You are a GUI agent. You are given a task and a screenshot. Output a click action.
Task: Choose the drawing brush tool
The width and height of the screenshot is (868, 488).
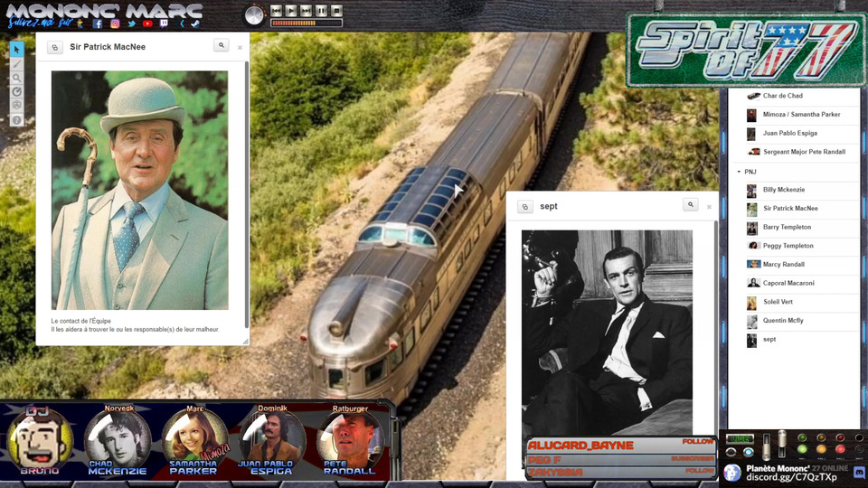point(16,63)
